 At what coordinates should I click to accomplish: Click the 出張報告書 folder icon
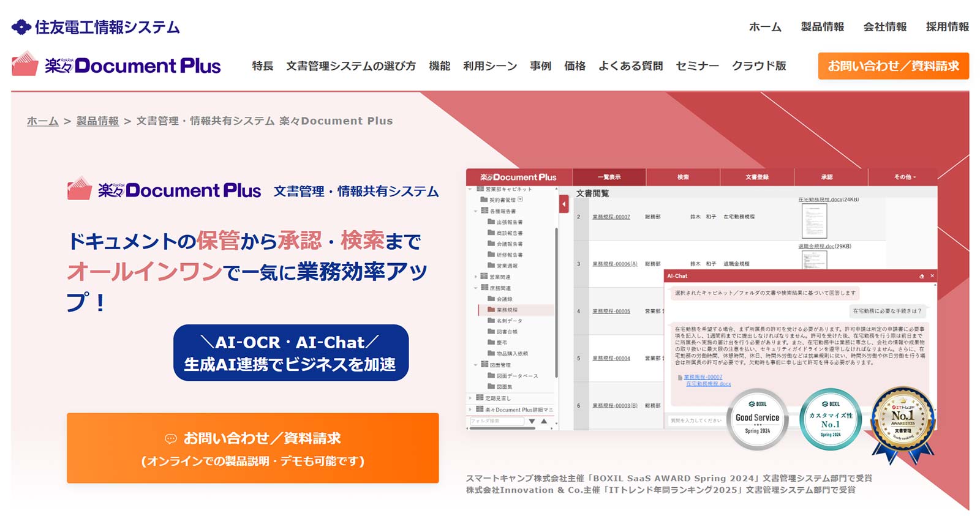tap(491, 222)
